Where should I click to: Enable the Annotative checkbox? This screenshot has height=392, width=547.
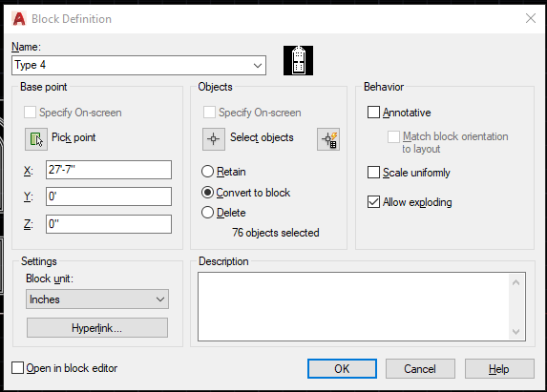pyautogui.click(x=373, y=113)
